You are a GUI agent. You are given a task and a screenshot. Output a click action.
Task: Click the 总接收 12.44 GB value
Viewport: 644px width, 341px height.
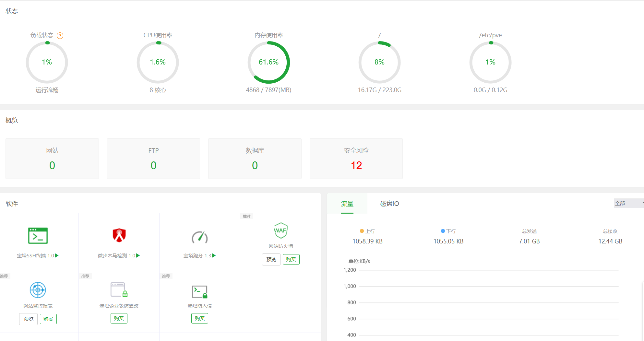click(610, 241)
